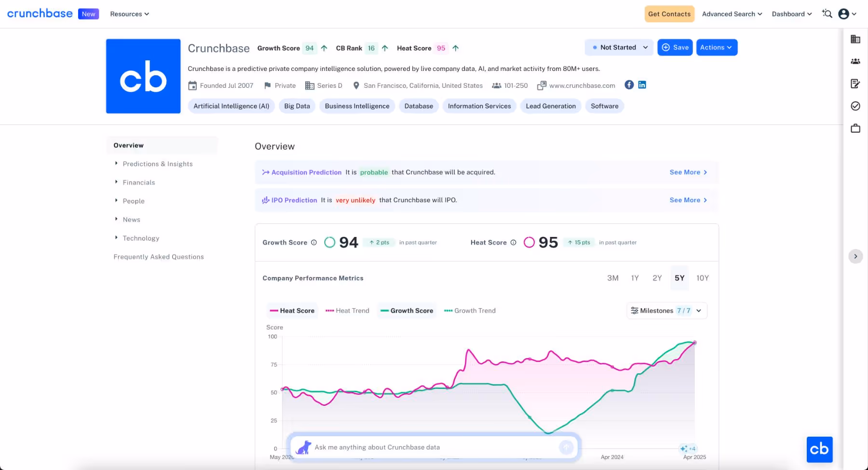
Task: Select the 5Y time range tab
Action: [679, 278]
